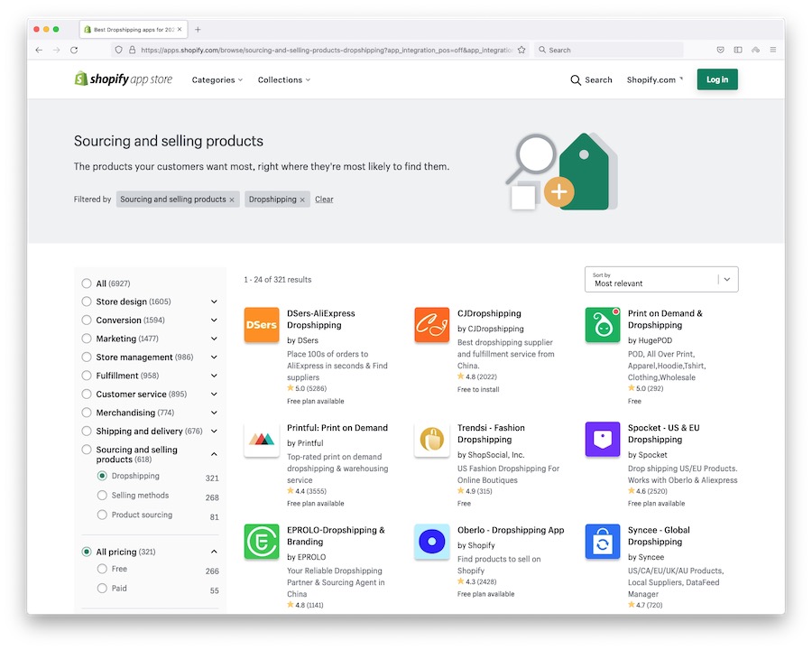The image size is (812, 650).
Task: Click the magnifier Search icon in header
Action: tap(576, 79)
